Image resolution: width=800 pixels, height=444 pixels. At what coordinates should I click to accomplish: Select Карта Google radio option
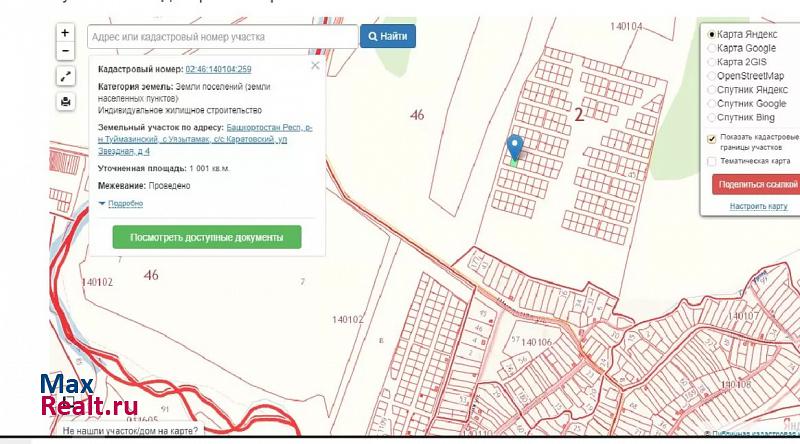(712, 48)
